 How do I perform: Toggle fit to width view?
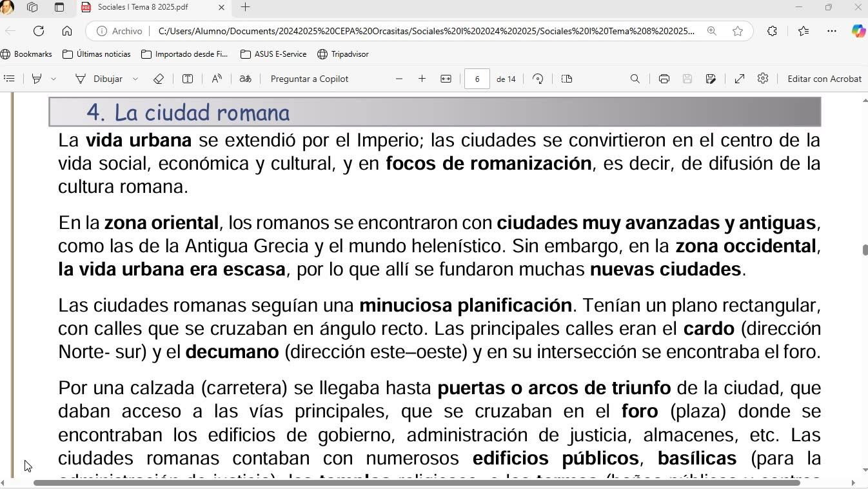(x=446, y=79)
